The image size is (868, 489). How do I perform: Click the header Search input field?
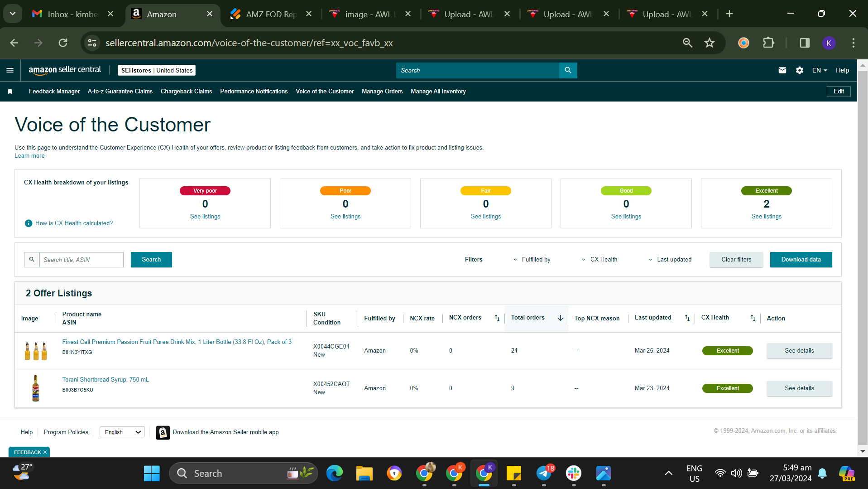tap(478, 70)
